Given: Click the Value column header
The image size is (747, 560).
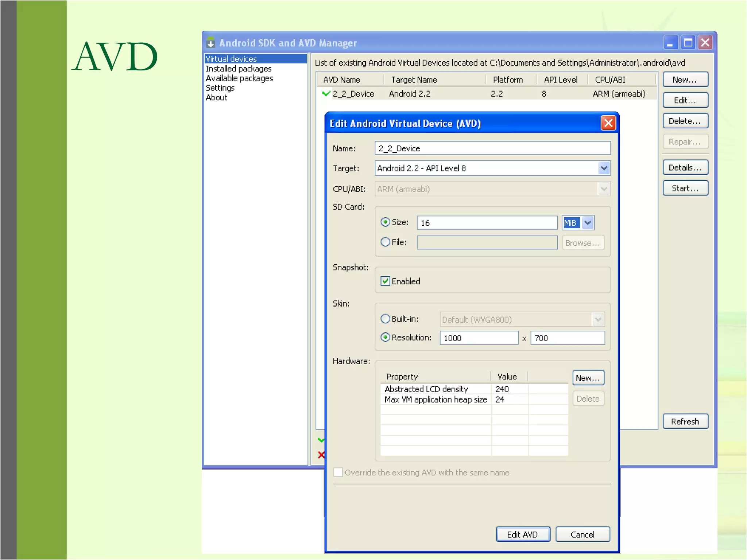Looking at the screenshot, I should pos(509,377).
